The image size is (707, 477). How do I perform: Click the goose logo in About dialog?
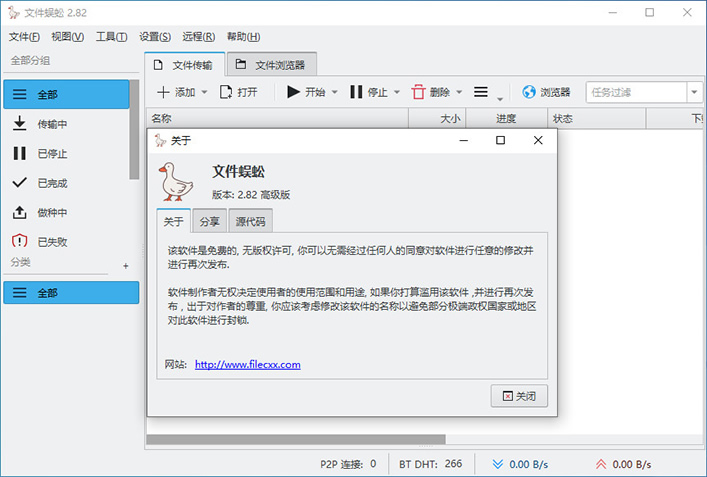pos(176,182)
